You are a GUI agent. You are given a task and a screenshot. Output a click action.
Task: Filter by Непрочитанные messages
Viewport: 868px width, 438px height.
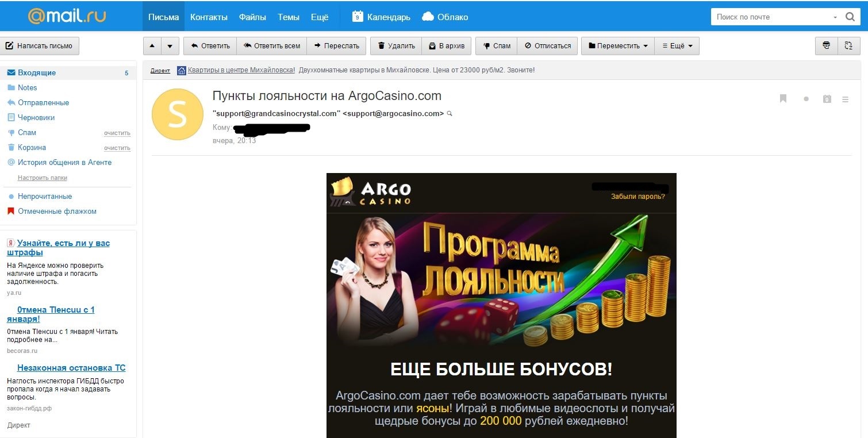click(45, 197)
